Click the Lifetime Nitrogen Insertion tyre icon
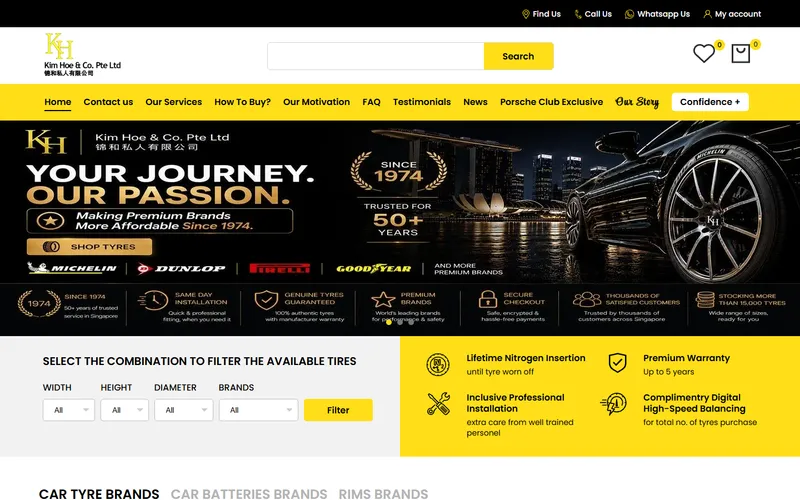 point(438,364)
